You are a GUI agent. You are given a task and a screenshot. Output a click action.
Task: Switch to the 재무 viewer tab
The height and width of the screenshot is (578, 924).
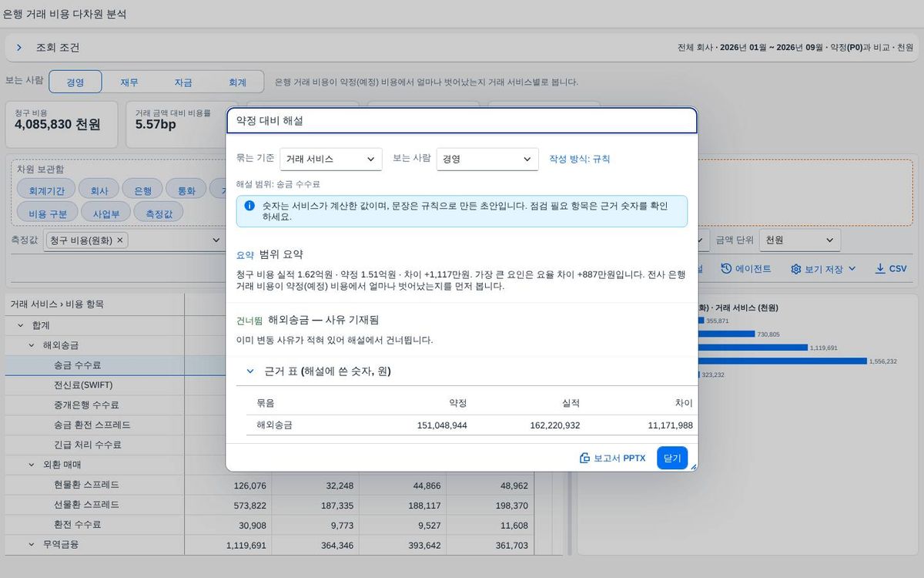(x=129, y=82)
